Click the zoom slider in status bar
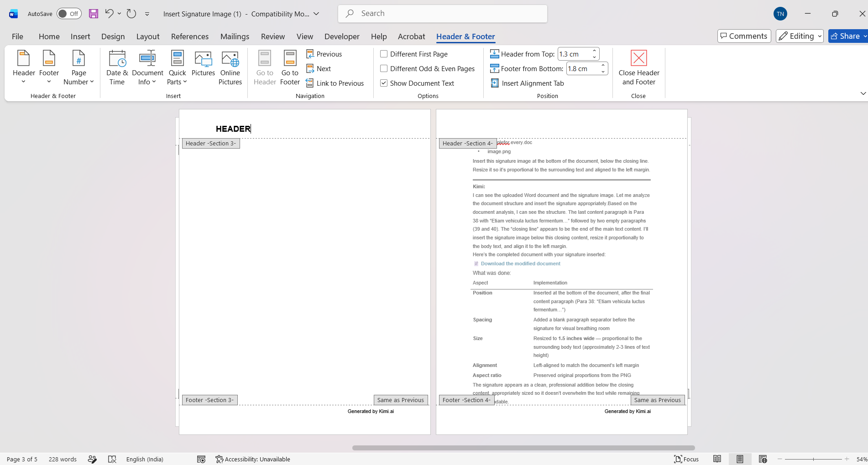The image size is (868, 465). tap(813, 459)
